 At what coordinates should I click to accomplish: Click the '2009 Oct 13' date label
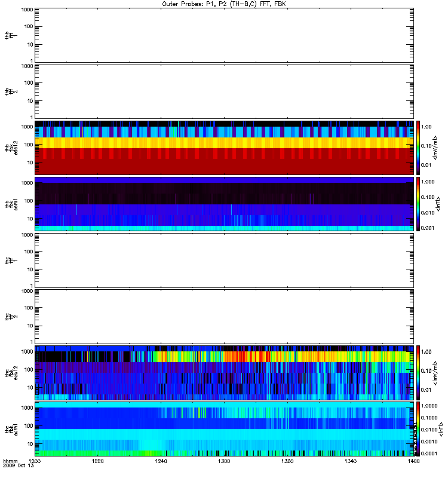click(x=19, y=466)
